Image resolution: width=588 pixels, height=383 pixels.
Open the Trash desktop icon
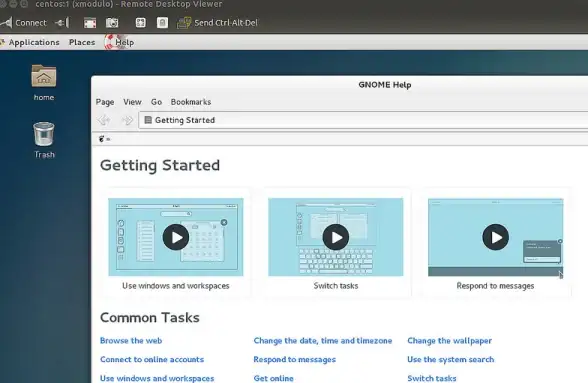pos(44,140)
